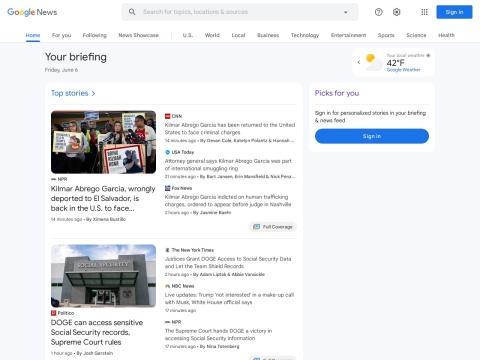Screen dimensions: 480x360
Task: Click the Google News logo
Action: point(32,12)
